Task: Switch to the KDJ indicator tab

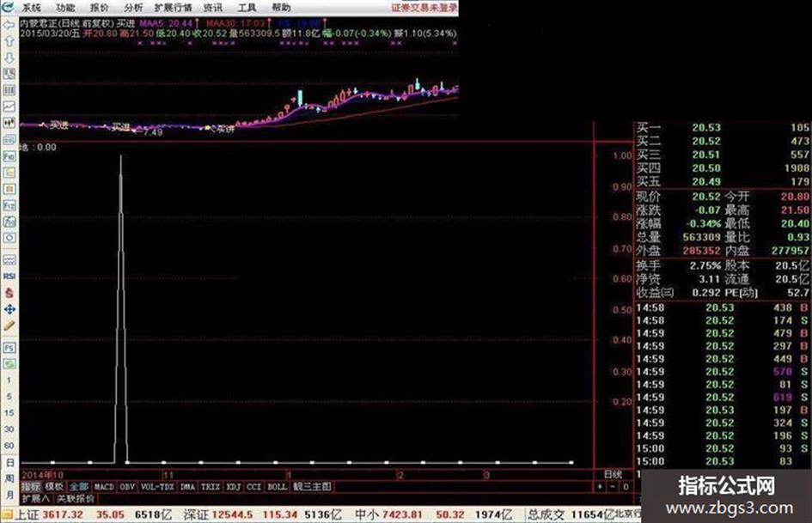Action: (x=234, y=487)
